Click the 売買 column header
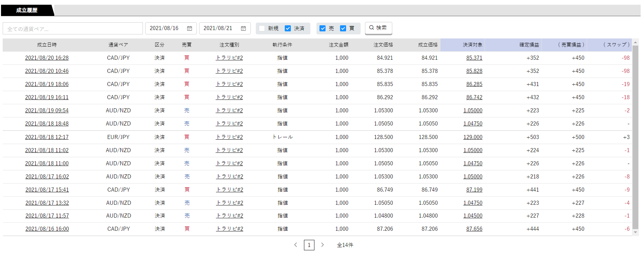This screenshot has height=253, width=644. tap(187, 45)
